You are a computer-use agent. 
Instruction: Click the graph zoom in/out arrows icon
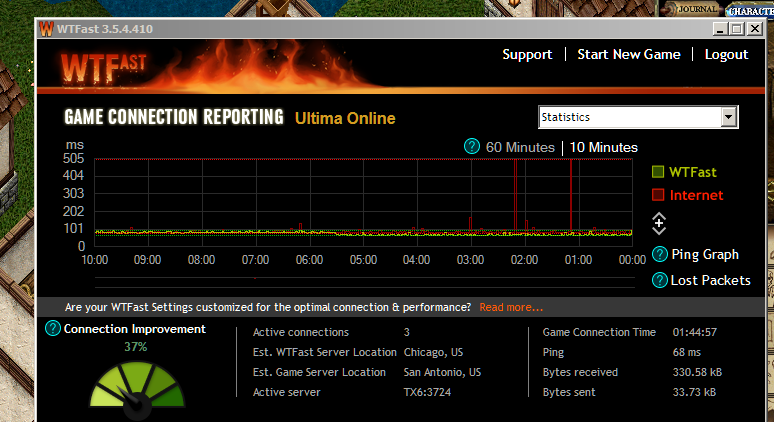click(659, 224)
